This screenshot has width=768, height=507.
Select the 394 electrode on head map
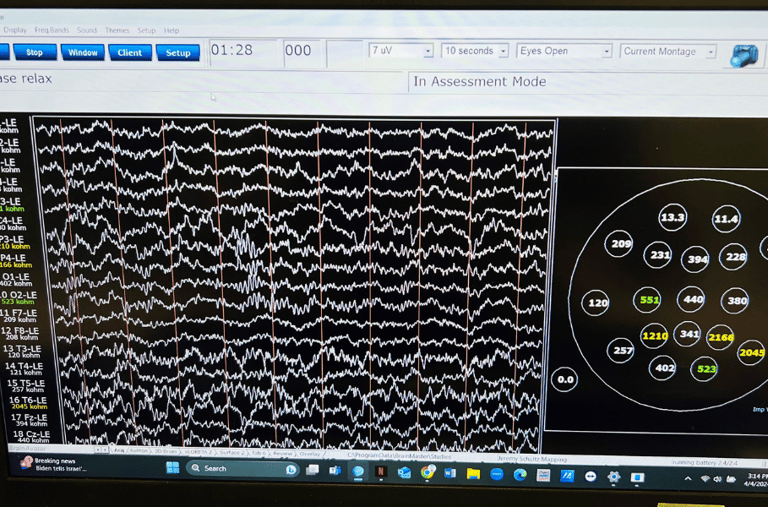coord(696,259)
